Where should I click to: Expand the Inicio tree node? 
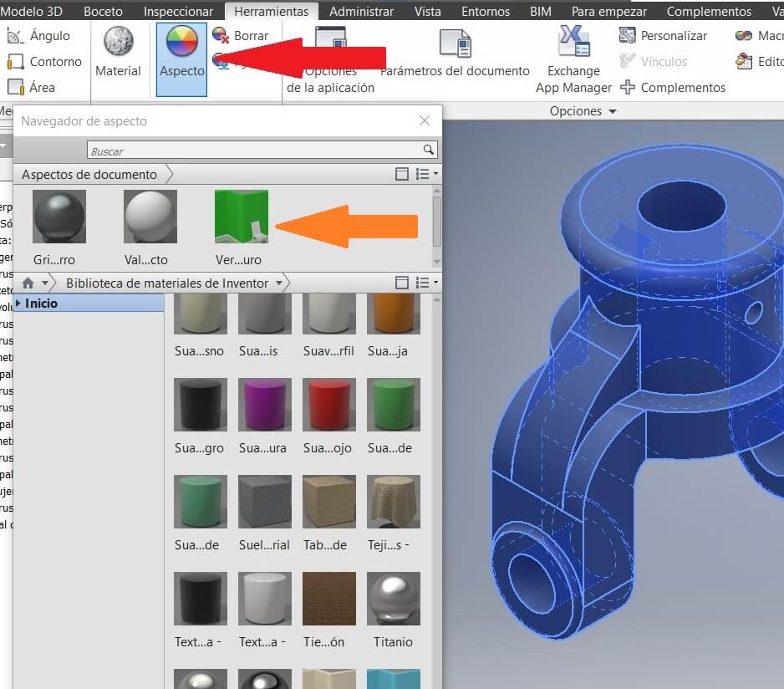pyautogui.click(x=18, y=303)
